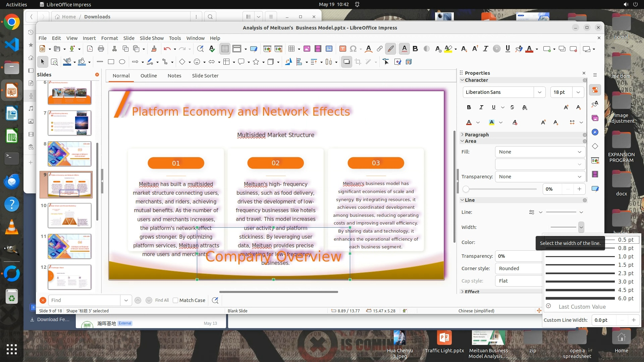Select the 2.3 pt line width
This screenshot has height=362, width=644.
coord(590,273)
